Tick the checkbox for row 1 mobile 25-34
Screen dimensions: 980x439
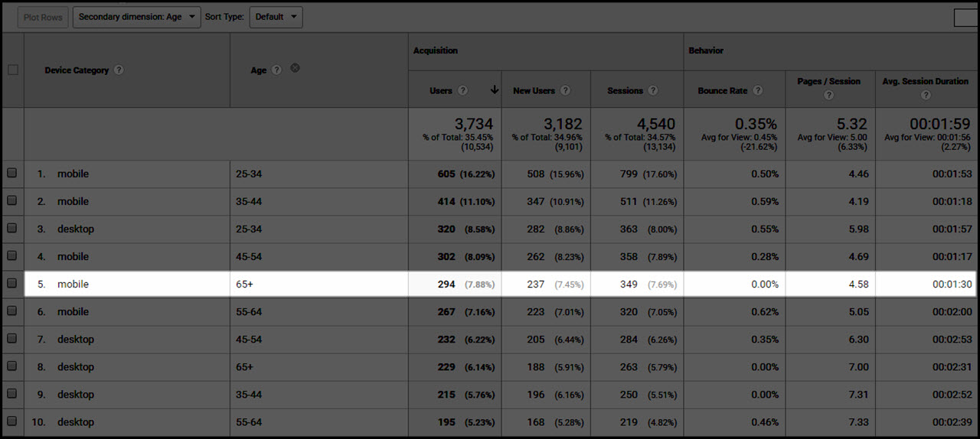coord(12,174)
